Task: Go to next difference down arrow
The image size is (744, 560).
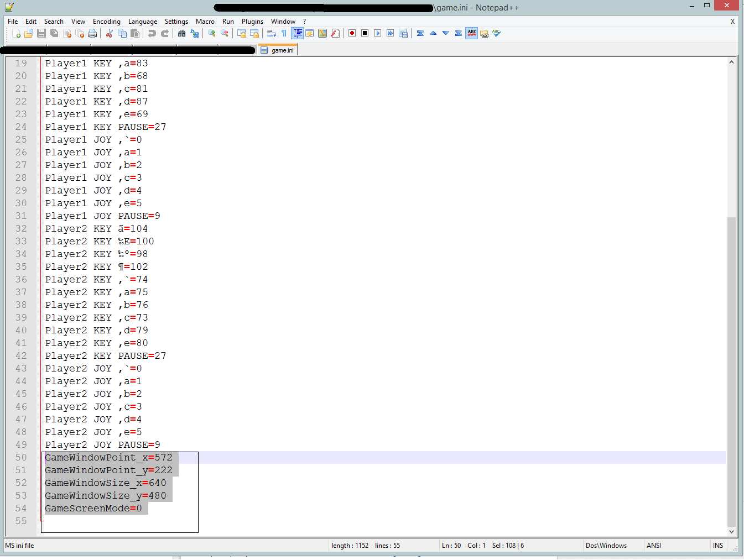Action: pyautogui.click(x=446, y=34)
